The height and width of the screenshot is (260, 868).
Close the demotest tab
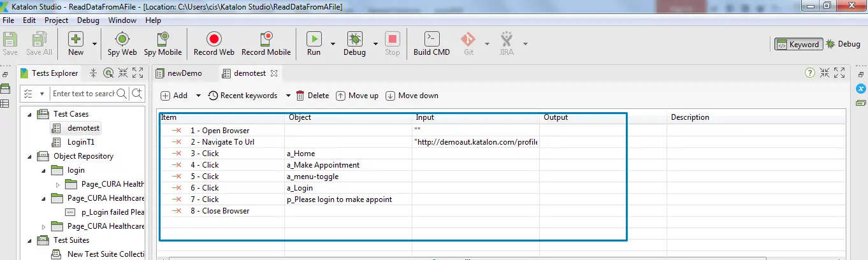[x=274, y=73]
